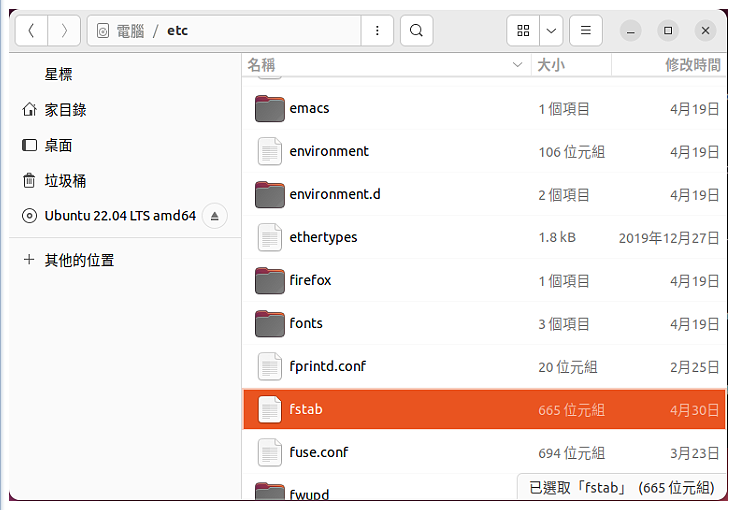Maximize the file manager window
Screen dimensions: 756x510
[668, 31]
